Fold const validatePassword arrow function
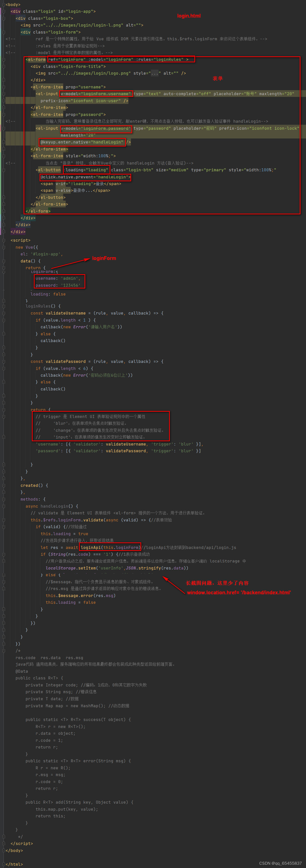 (x=3, y=362)
